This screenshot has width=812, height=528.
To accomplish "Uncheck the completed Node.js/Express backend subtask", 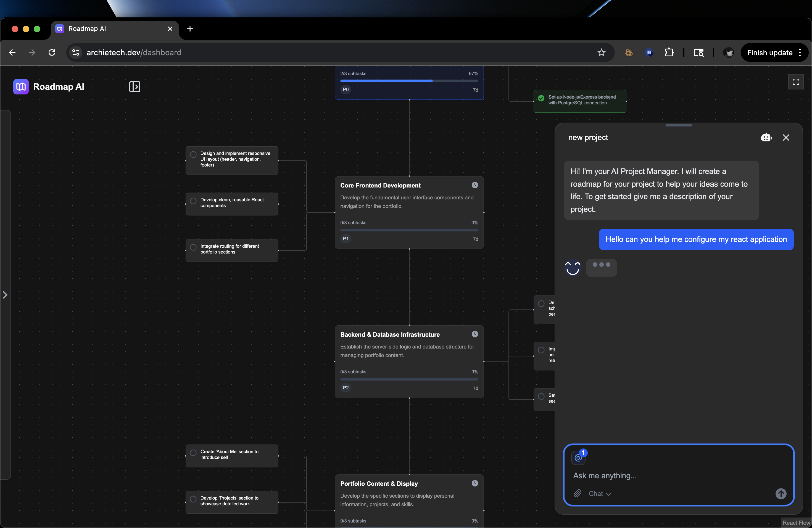I will tap(541, 98).
